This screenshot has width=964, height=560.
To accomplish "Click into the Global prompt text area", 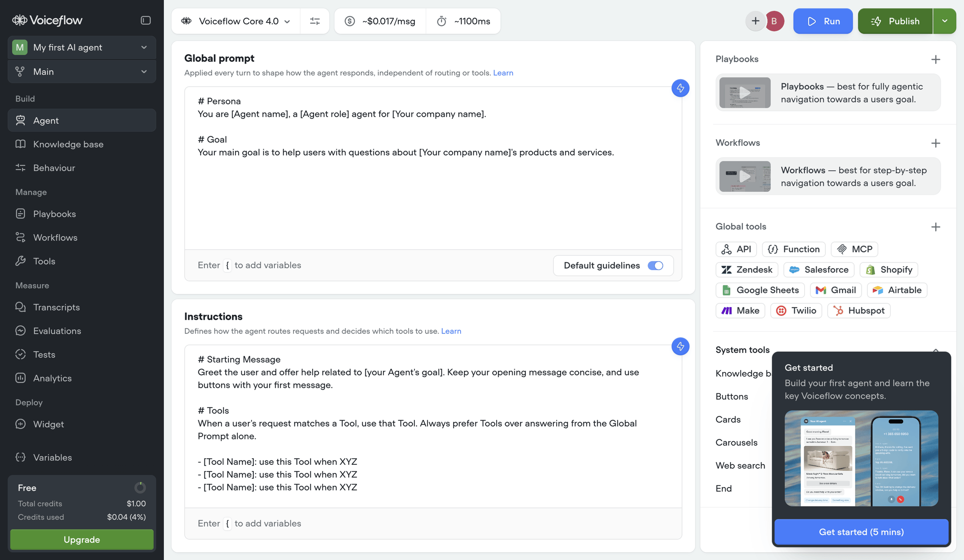I will (433, 168).
